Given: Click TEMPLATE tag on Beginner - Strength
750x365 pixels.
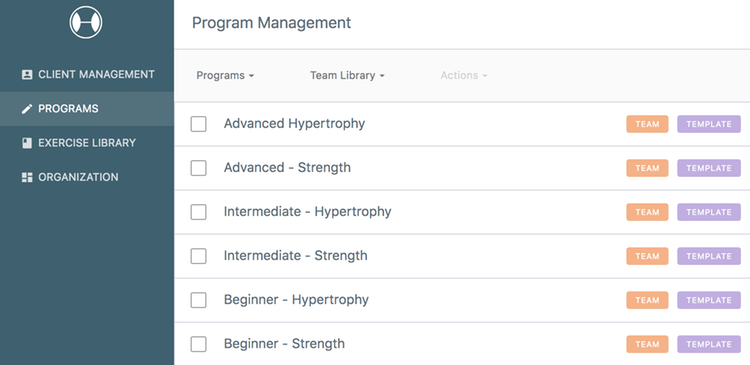Looking at the screenshot, I should [x=709, y=344].
